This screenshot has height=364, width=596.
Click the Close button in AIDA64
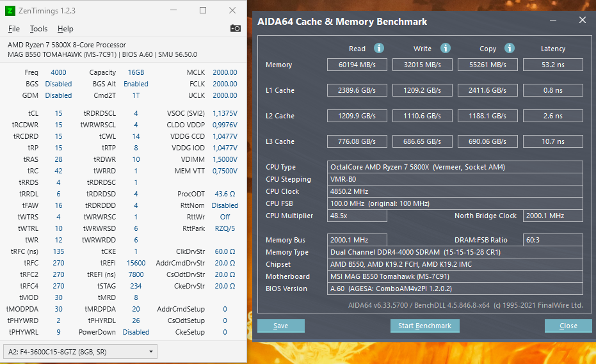click(568, 326)
